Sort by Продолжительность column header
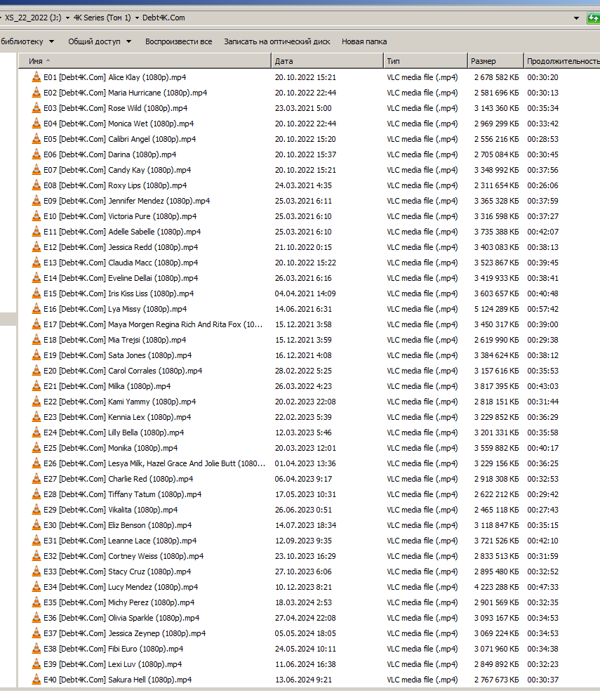The width and height of the screenshot is (600, 700). [x=562, y=61]
